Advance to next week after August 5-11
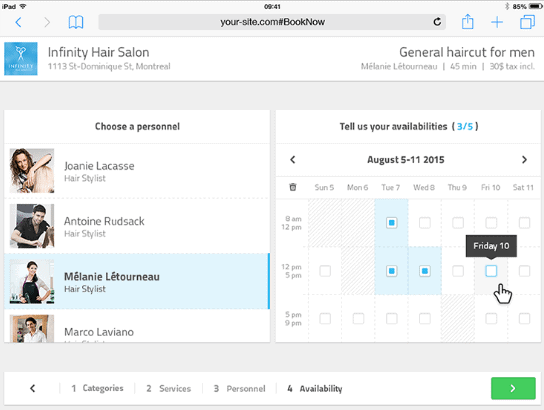544x410 pixels. 524,160
